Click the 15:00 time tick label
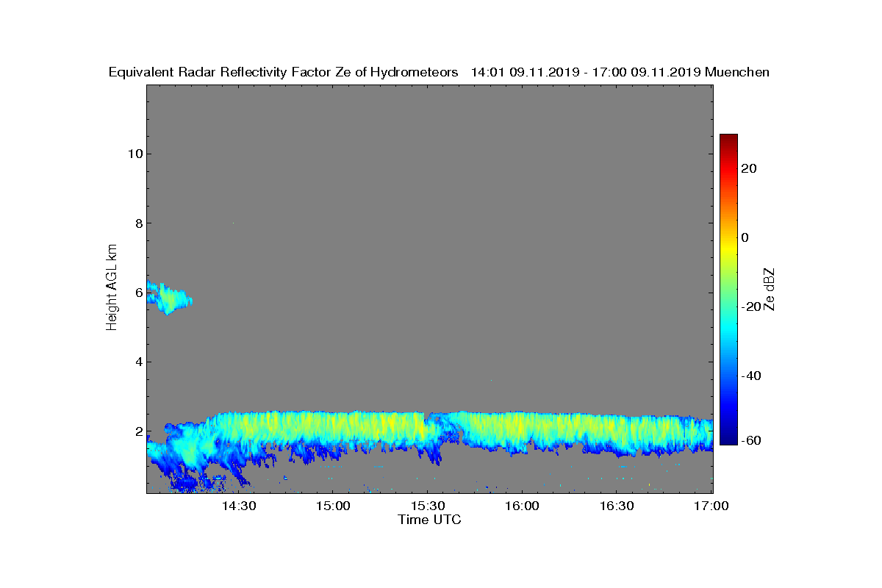 tap(333, 506)
